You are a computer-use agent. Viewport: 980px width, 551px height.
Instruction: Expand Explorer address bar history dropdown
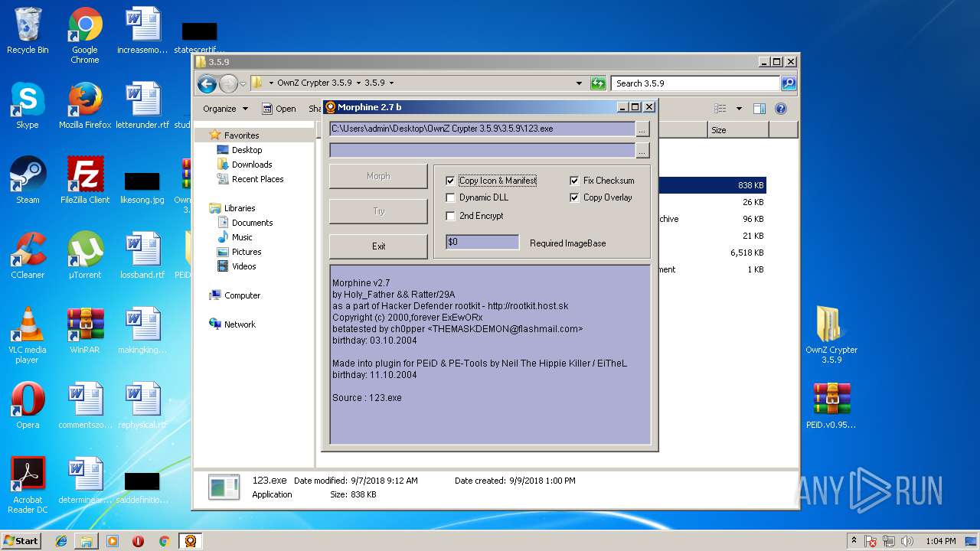tap(579, 83)
